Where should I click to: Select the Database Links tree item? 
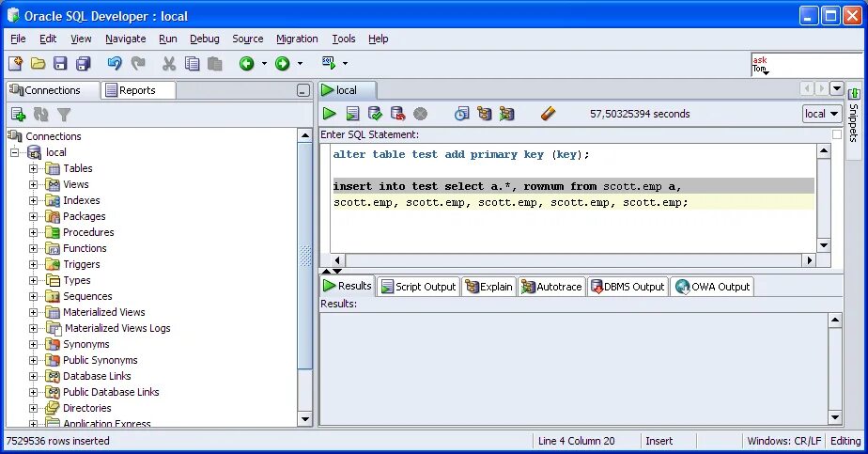tap(97, 377)
